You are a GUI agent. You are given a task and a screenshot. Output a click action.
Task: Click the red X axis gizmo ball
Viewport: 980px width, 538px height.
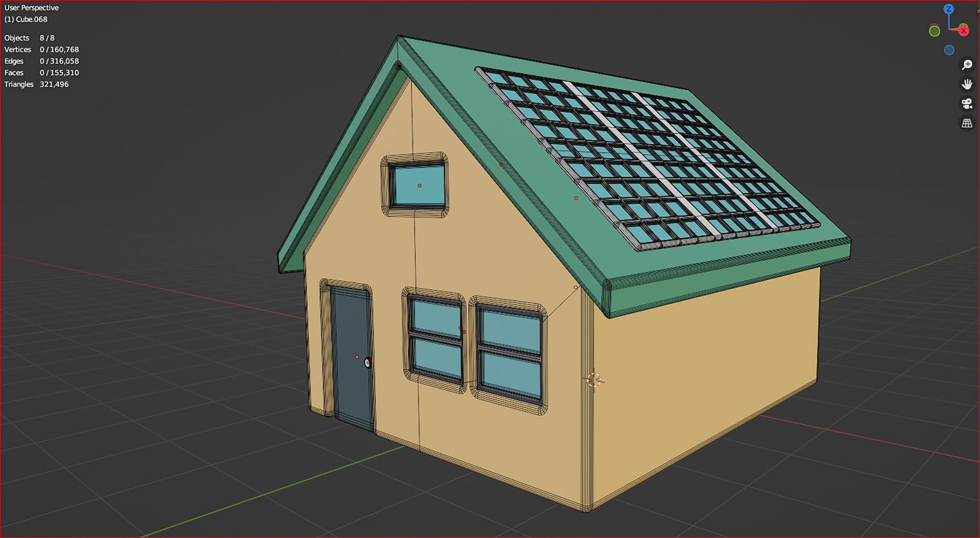[963, 31]
